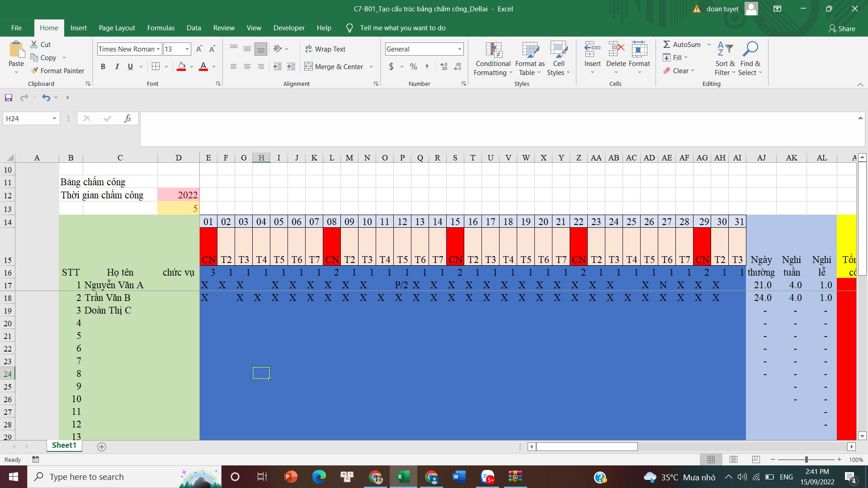Screen dimensions: 868x488
Task: Open Format as Table gallery
Action: click(x=530, y=59)
